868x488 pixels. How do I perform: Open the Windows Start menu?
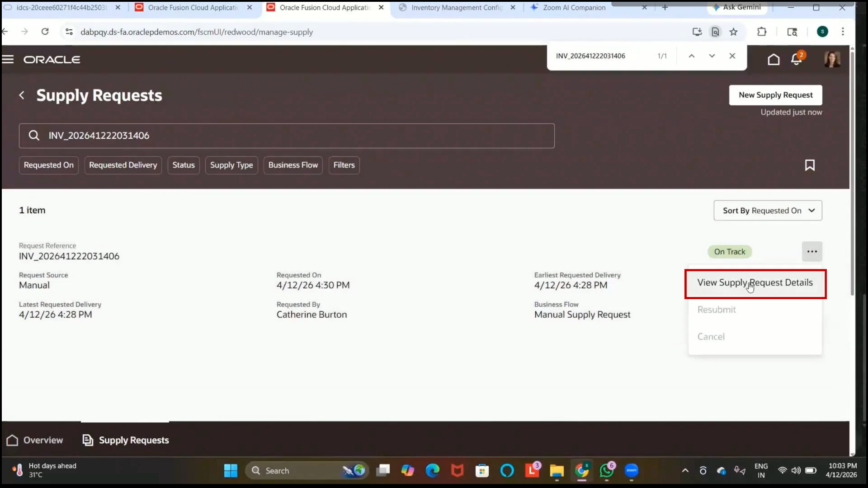[231, 471]
